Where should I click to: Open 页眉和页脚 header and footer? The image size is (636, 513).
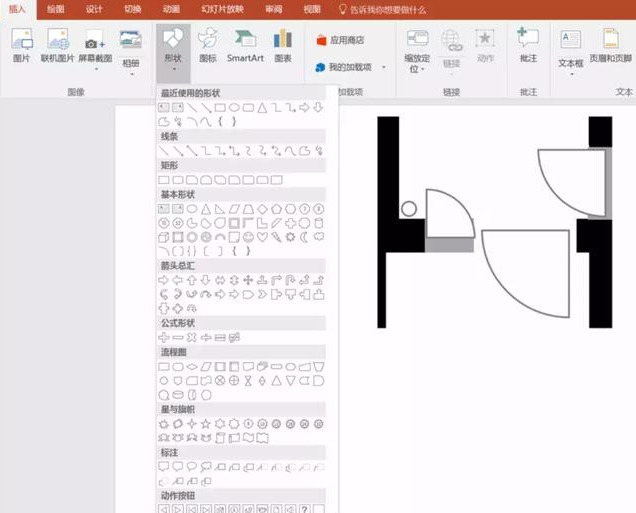[x=610, y=45]
